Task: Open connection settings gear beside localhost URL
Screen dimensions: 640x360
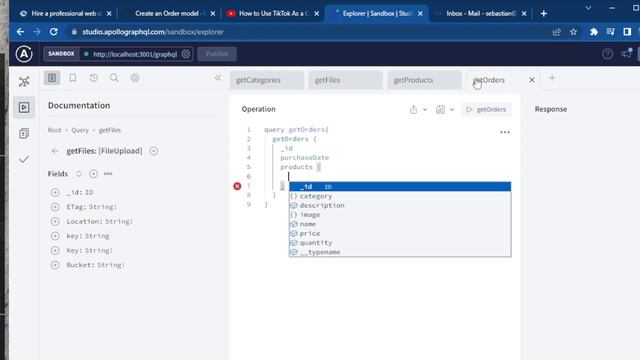Action: 186,54
